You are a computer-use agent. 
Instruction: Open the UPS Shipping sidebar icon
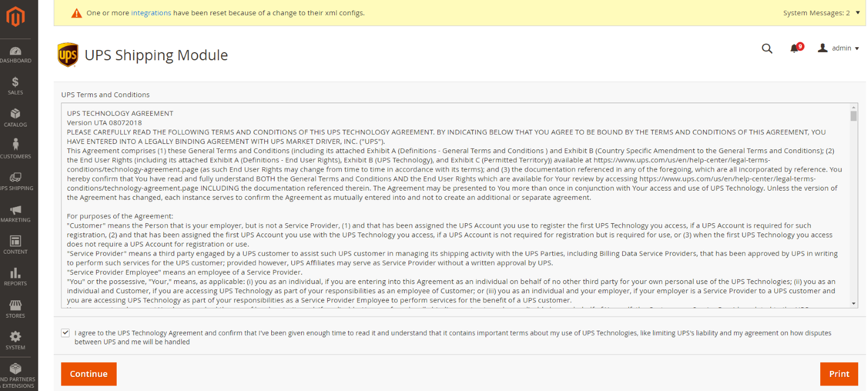(15, 178)
